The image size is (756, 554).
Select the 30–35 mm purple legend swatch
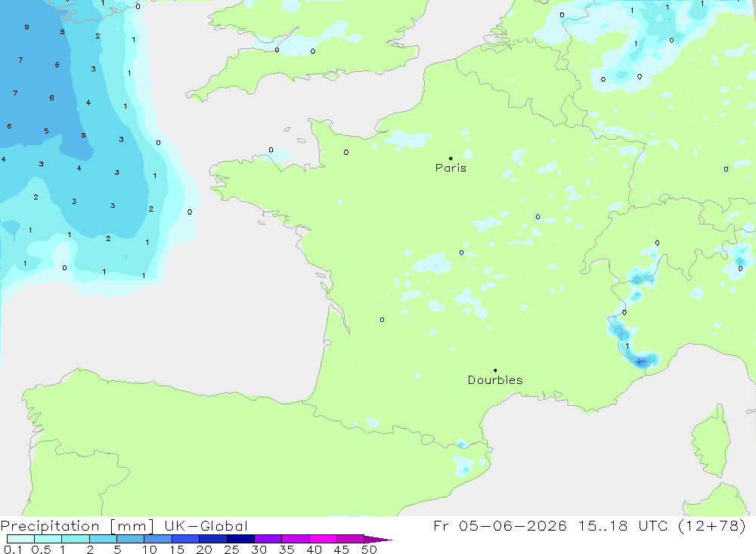268,539
